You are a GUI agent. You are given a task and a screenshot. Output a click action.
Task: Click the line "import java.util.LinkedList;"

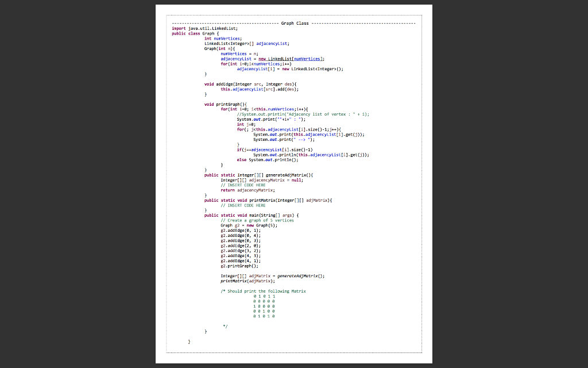205,29
